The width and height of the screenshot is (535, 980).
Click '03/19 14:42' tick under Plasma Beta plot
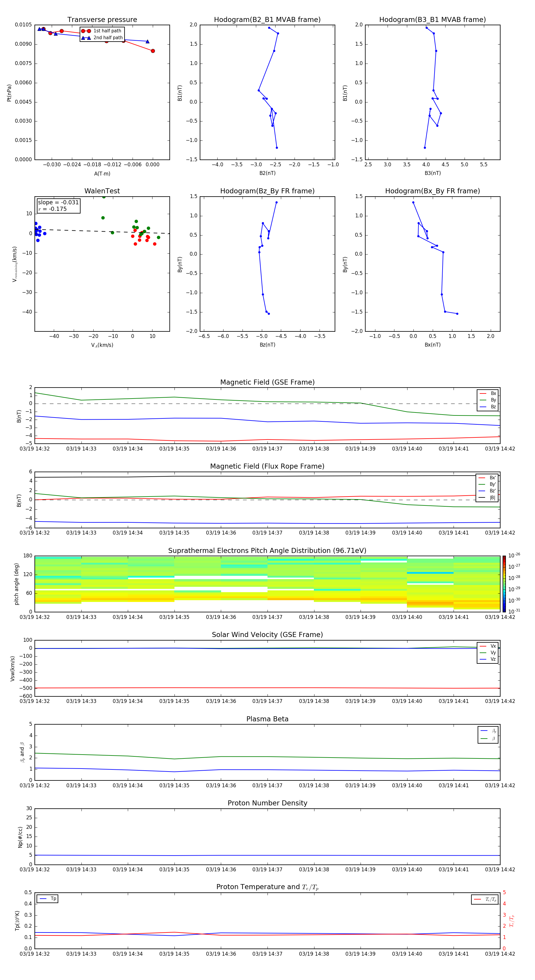[500, 785]
